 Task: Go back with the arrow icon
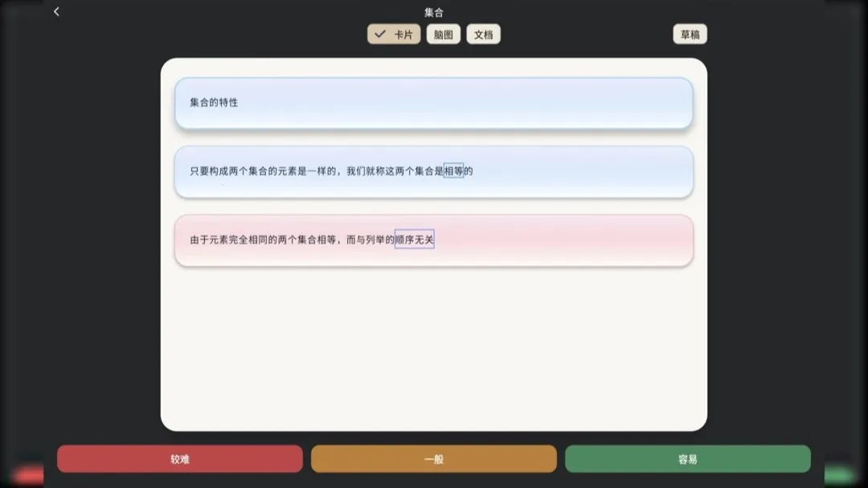pos(56,11)
